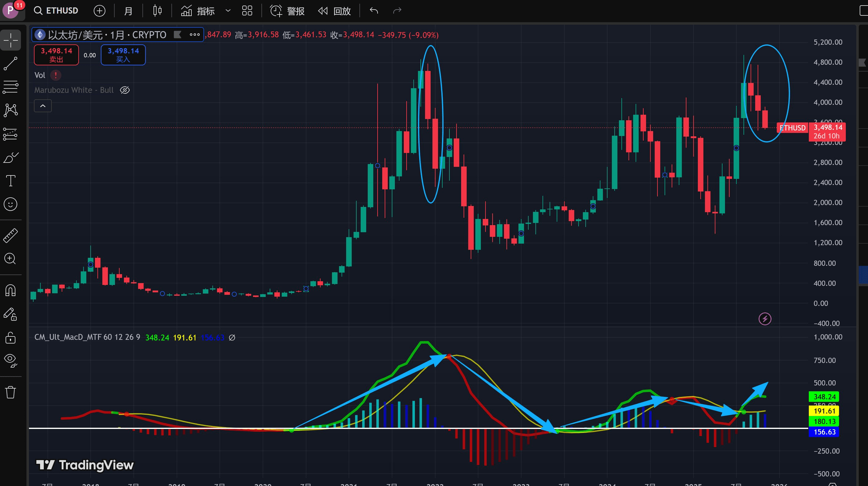Open the chart layout grid menu
The height and width of the screenshot is (486, 868).
coord(247,11)
